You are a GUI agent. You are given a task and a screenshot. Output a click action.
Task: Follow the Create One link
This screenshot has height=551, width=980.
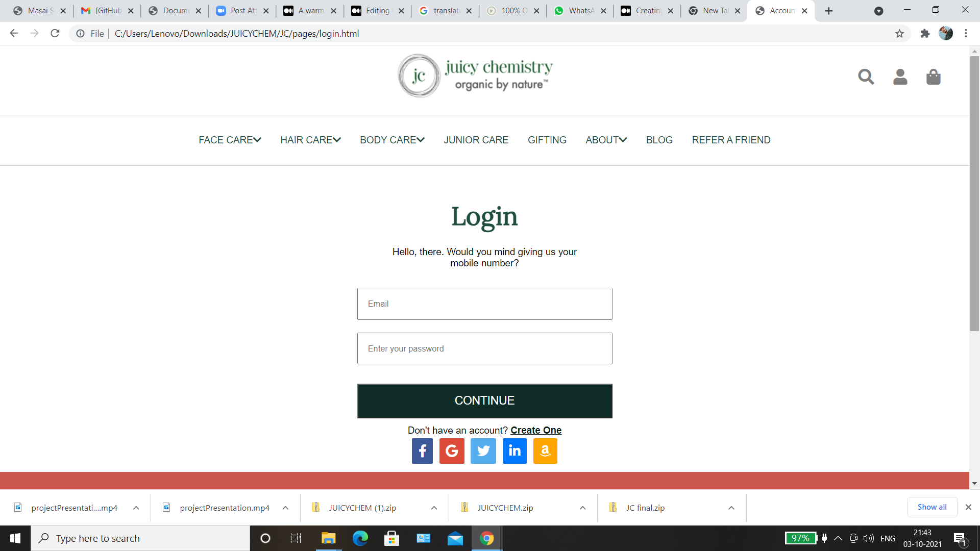pyautogui.click(x=536, y=430)
